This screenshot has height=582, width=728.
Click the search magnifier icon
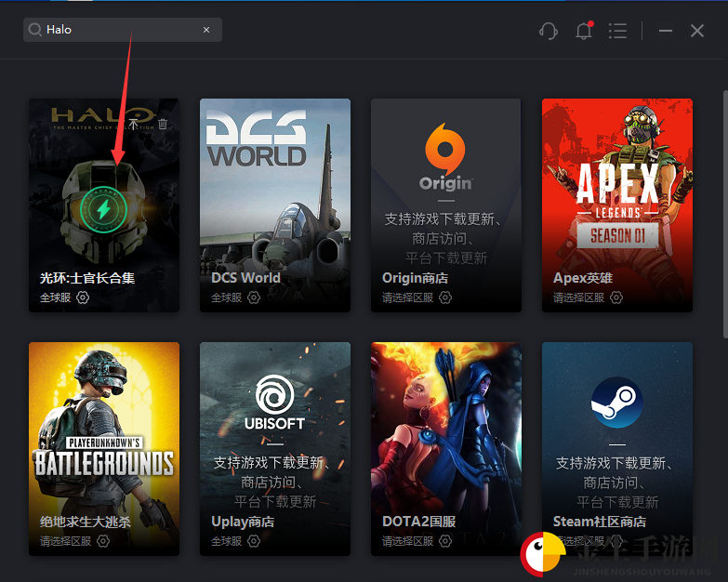point(34,30)
